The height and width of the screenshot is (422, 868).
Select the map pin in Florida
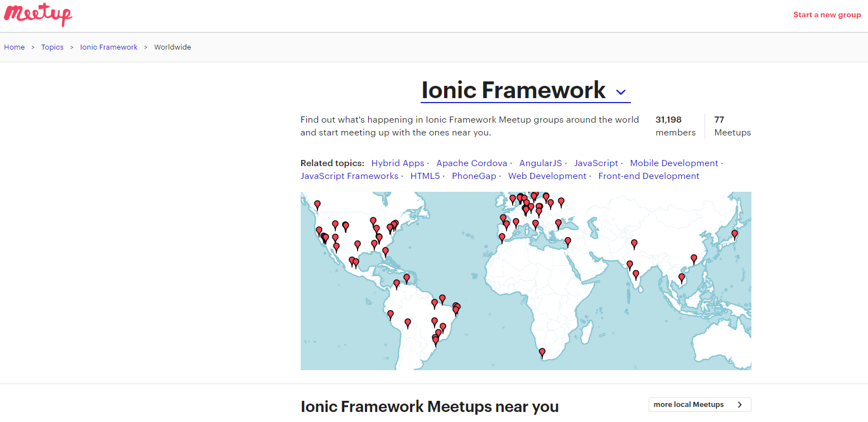[x=385, y=251]
